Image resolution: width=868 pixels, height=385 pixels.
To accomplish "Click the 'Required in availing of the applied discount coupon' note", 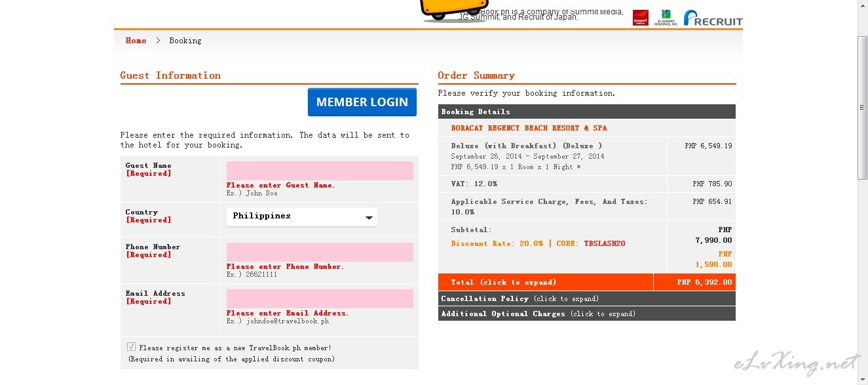I will click(231, 359).
